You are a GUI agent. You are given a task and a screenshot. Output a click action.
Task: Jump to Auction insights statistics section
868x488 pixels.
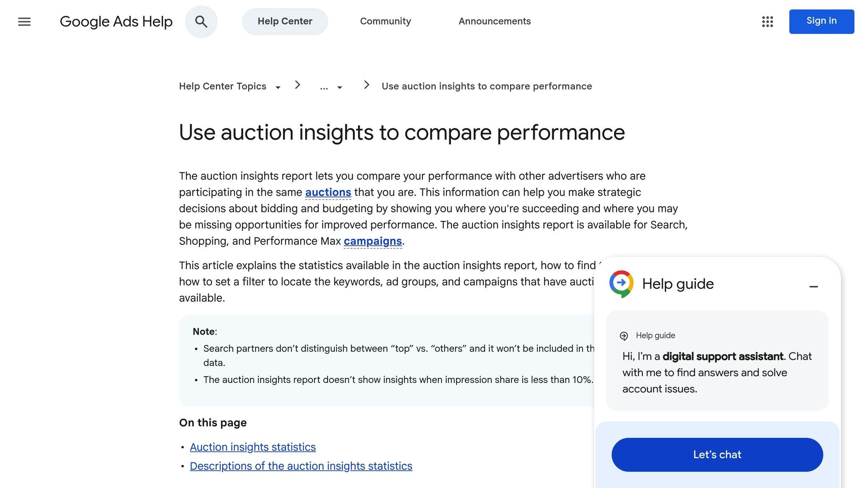(x=253, y=447)
